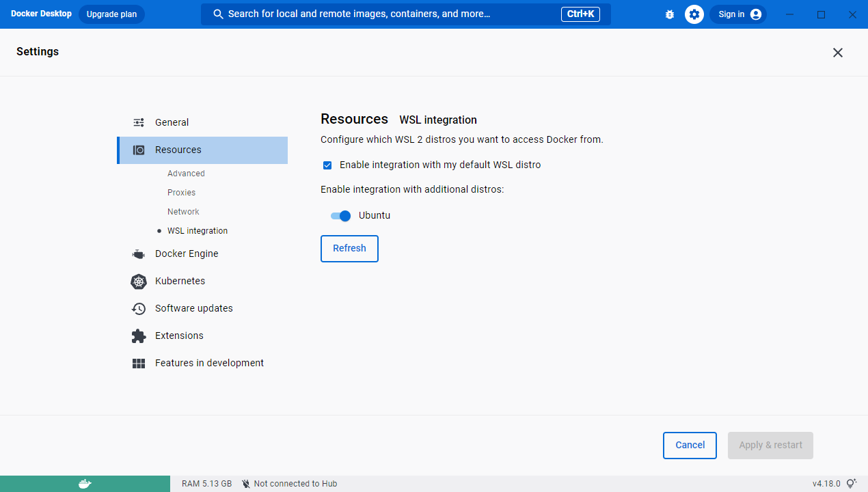
Task: Select the Docker Engine section
Action: 187,254
